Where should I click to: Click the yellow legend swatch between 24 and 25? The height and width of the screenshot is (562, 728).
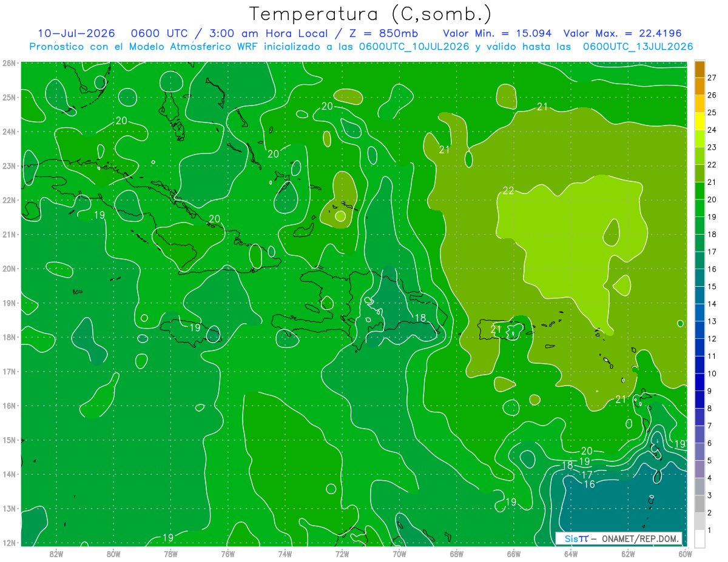(699, 121)
